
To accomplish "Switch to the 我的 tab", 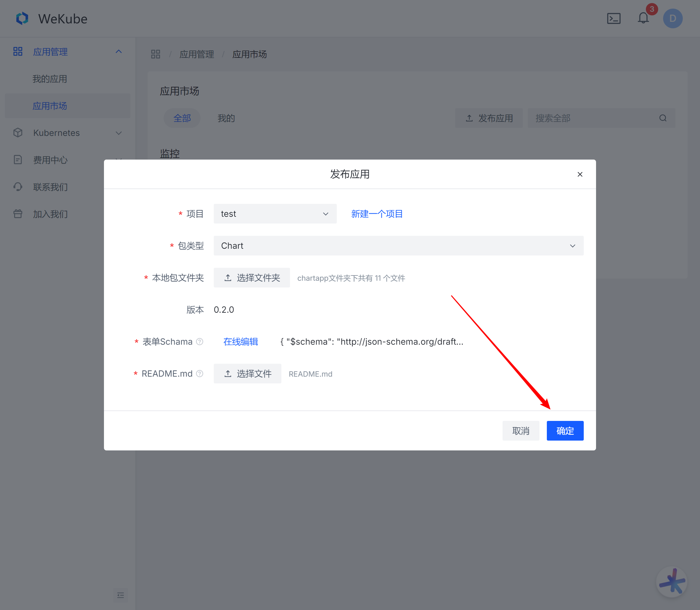I will coord(226,118).
